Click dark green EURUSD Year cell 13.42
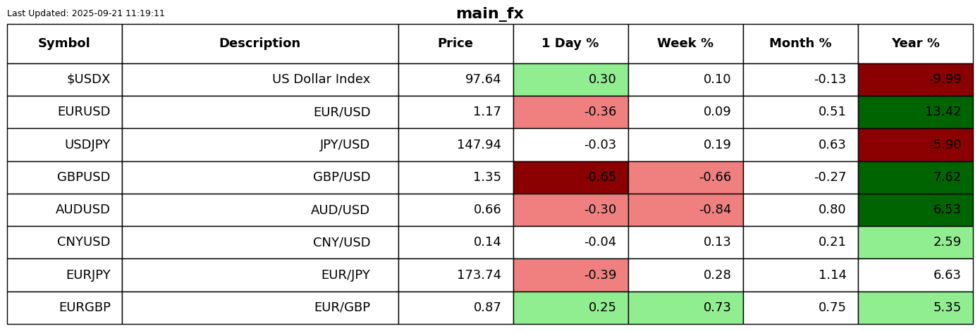 tap(915, 112)
